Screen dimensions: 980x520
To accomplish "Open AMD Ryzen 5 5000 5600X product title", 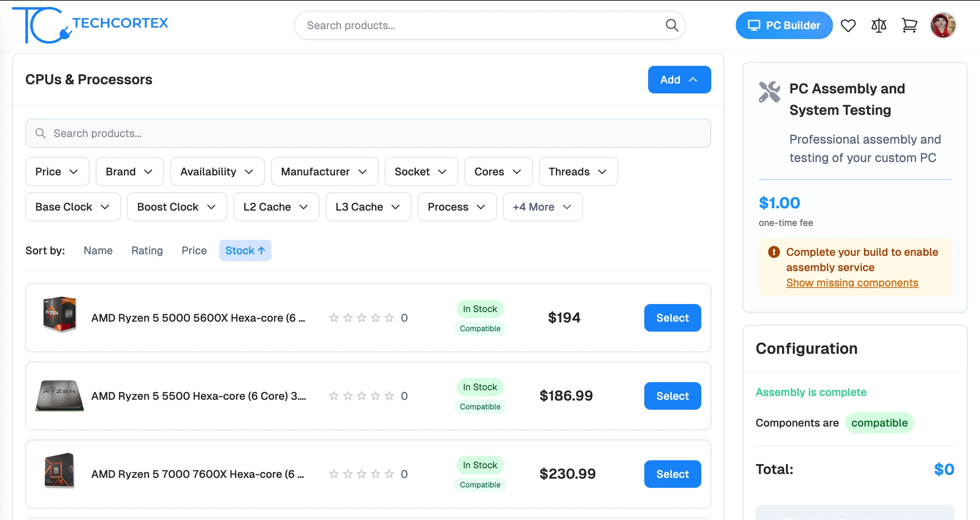I will [198, 318].
